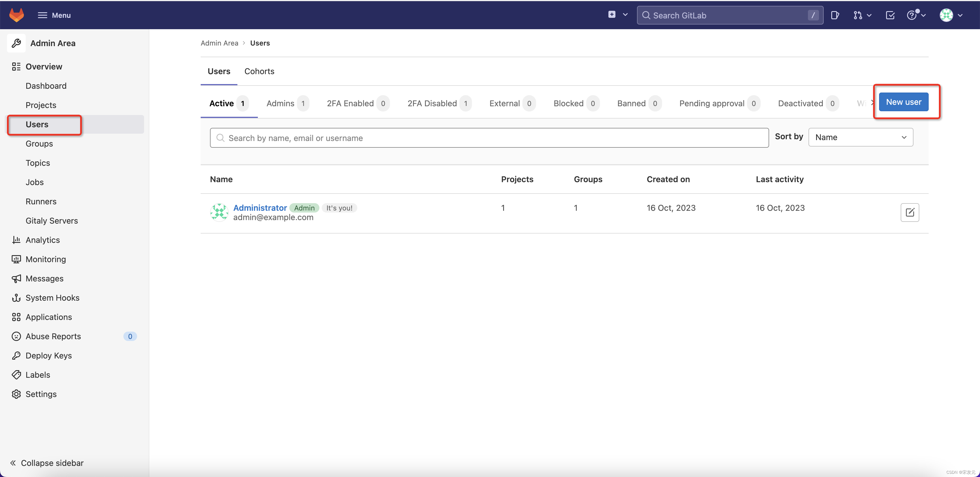The image size is (980, 477).
Task: Expand the user profile dropdown chevron
Action: (960, 15)
